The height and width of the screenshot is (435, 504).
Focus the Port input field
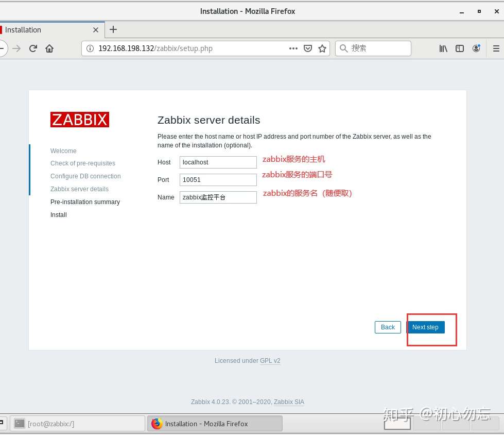click(x=218, y=180)
